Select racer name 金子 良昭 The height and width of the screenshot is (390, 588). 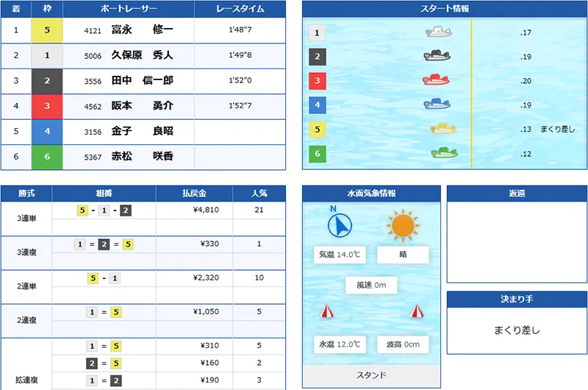point(142,131)
